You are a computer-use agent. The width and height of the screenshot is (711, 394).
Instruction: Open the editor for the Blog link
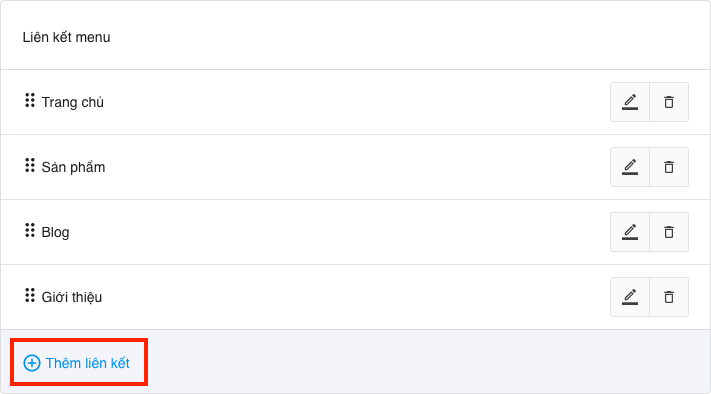click(630, 232)
